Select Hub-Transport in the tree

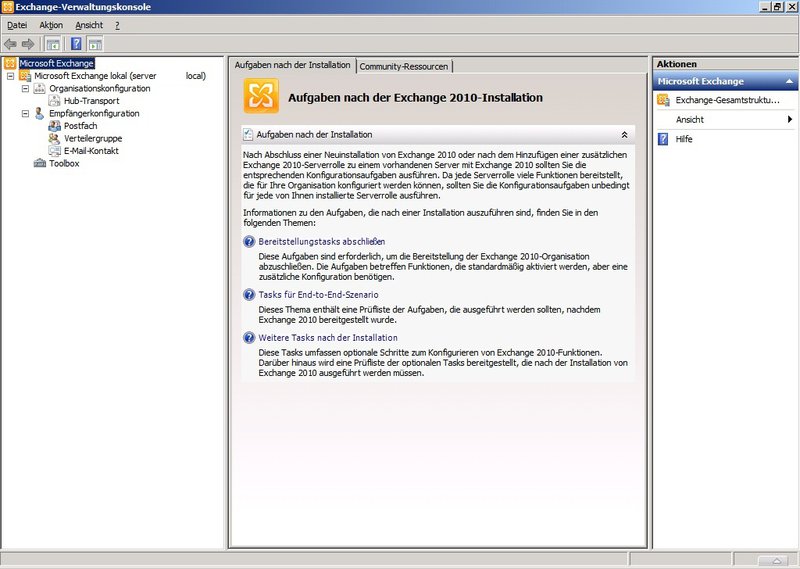91,101
